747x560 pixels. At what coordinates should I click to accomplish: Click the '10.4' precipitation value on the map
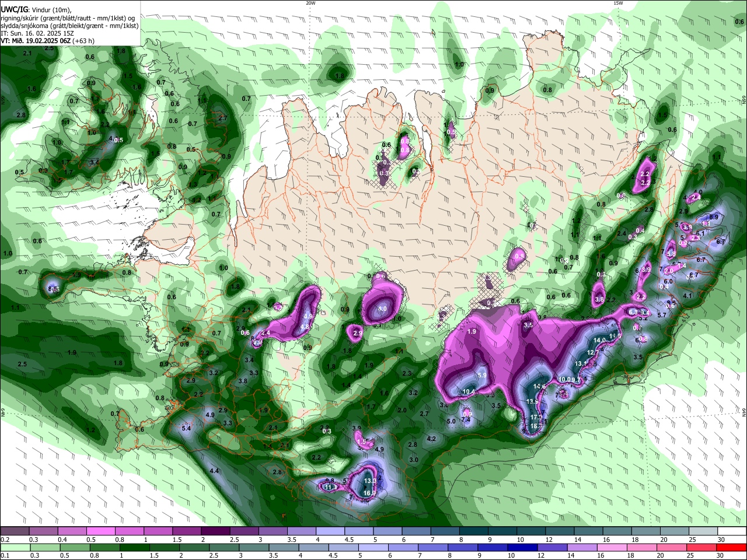click(x=469, y=391)
